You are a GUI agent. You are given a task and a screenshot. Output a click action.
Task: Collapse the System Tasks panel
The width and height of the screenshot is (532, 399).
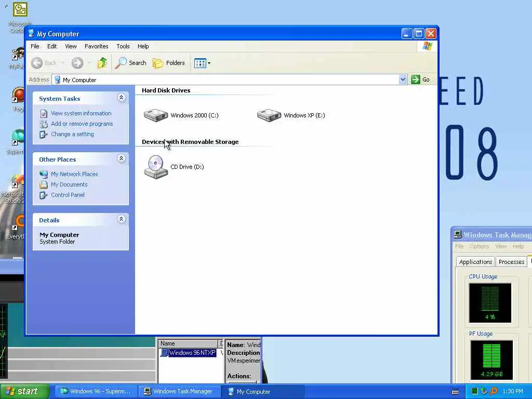121,98
